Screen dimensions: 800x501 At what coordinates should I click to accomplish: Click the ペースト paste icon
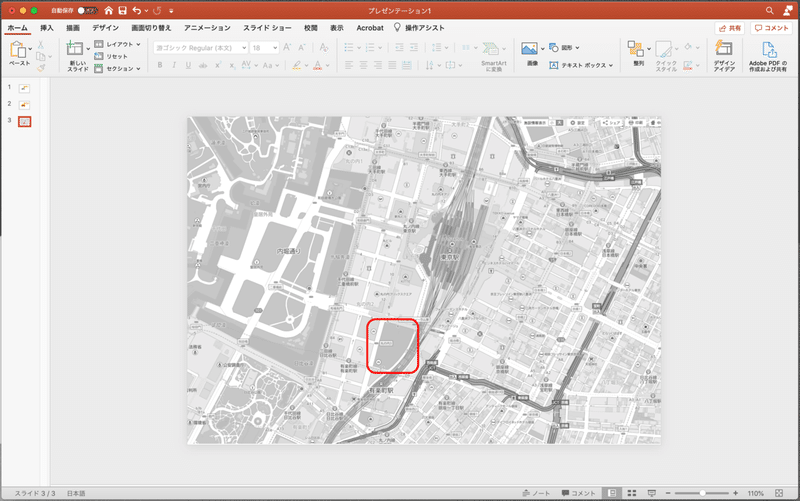(18, 49)
